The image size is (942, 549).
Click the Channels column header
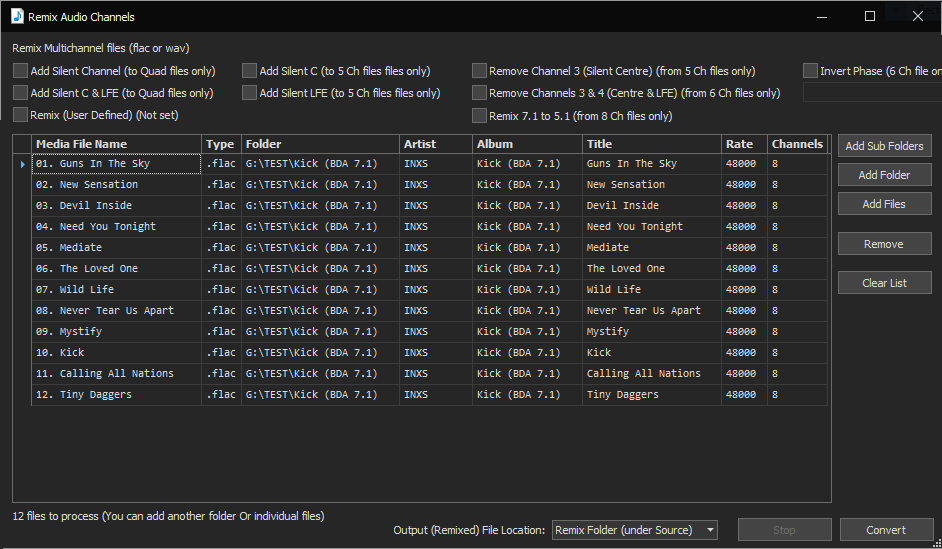(x=797, y=144)
